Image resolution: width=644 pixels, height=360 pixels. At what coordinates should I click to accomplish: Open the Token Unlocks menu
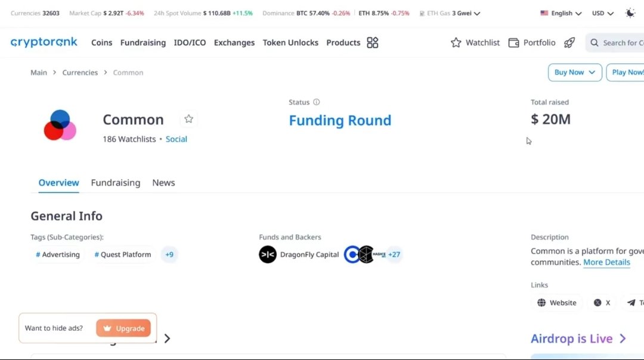click(x=290, y=42)
